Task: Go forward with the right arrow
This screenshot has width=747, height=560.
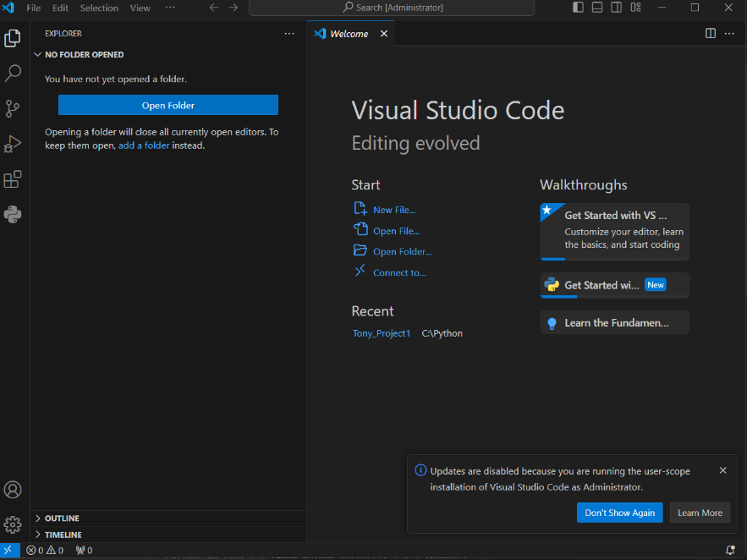Action: 233,8
